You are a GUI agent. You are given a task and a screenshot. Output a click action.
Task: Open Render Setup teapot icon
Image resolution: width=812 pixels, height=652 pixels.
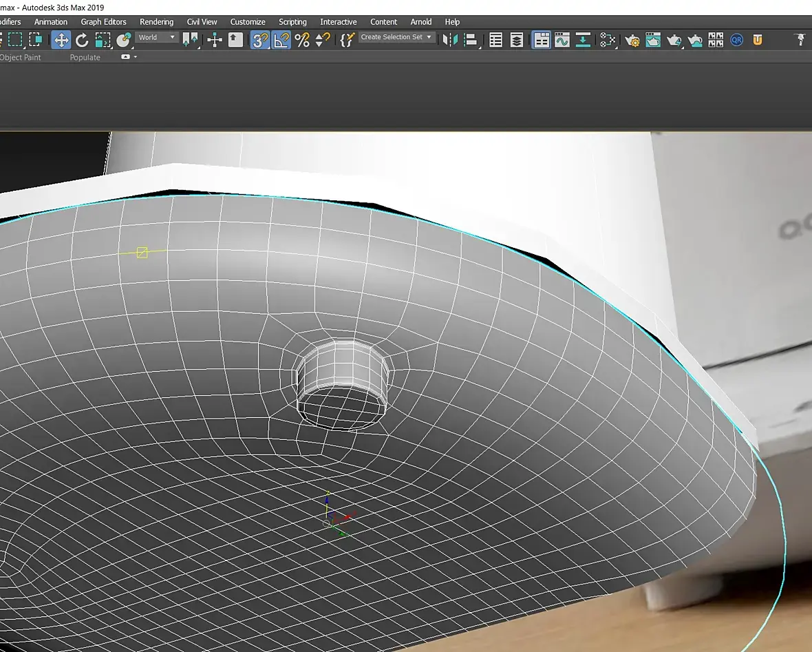coord(632,40)
